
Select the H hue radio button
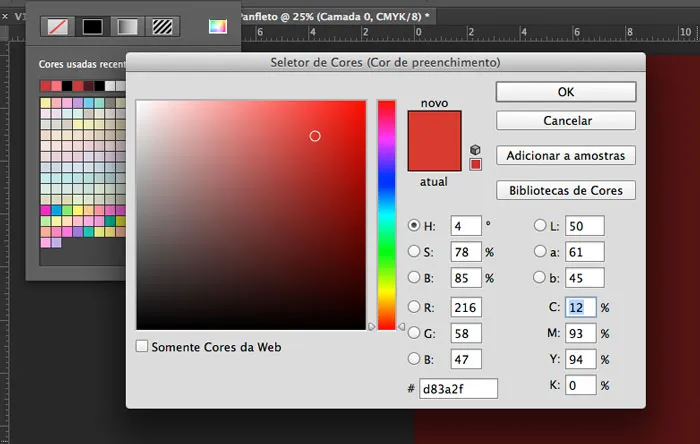pyautogui.click(x=414, y=225)
